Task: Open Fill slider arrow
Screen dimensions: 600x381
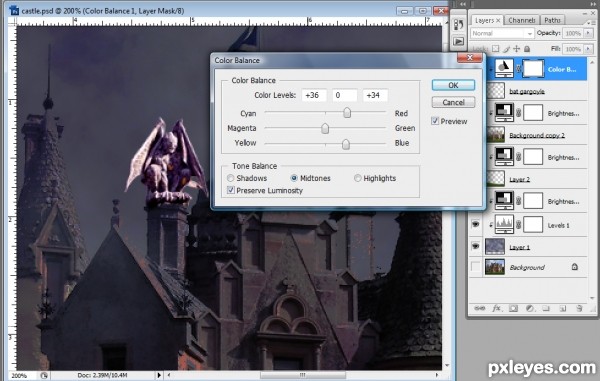Action: [x=589, y=49]
